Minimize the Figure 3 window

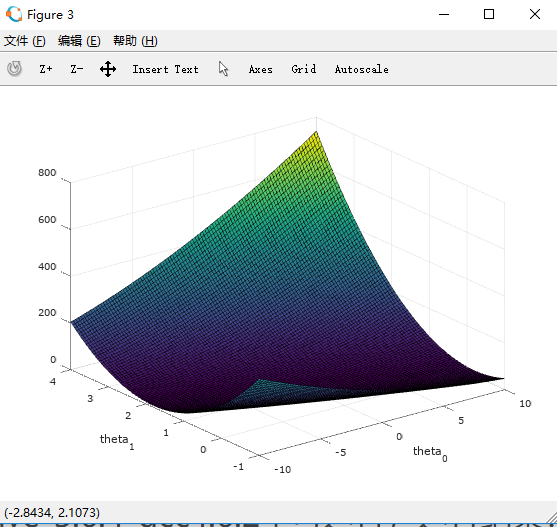(x=444, y=14)
